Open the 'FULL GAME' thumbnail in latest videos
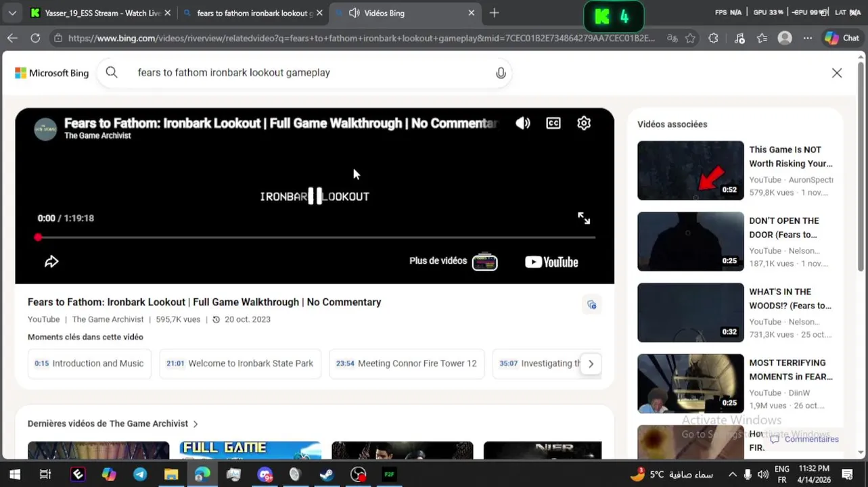 click(x=250, y=450)
